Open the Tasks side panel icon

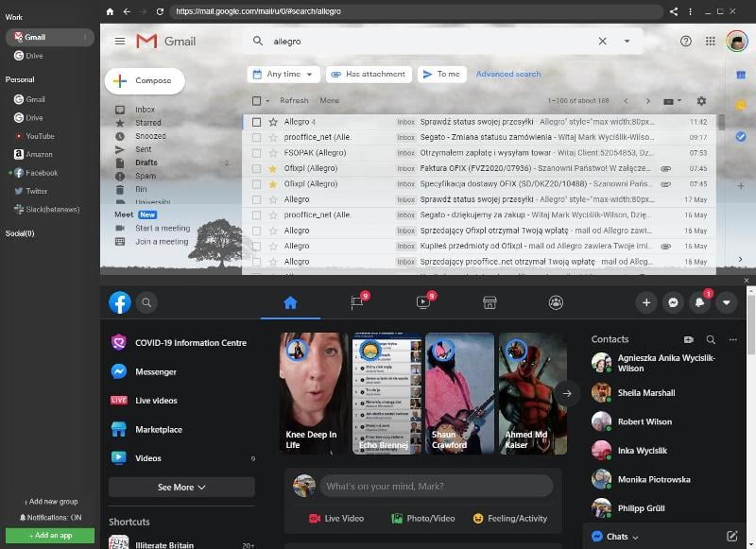741,137
